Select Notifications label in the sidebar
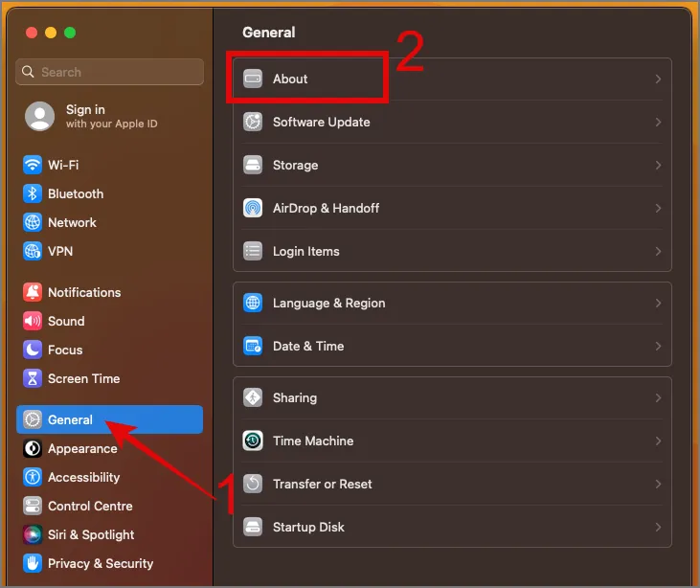Viewport: 700px width, 588px height. coord(84,292)
